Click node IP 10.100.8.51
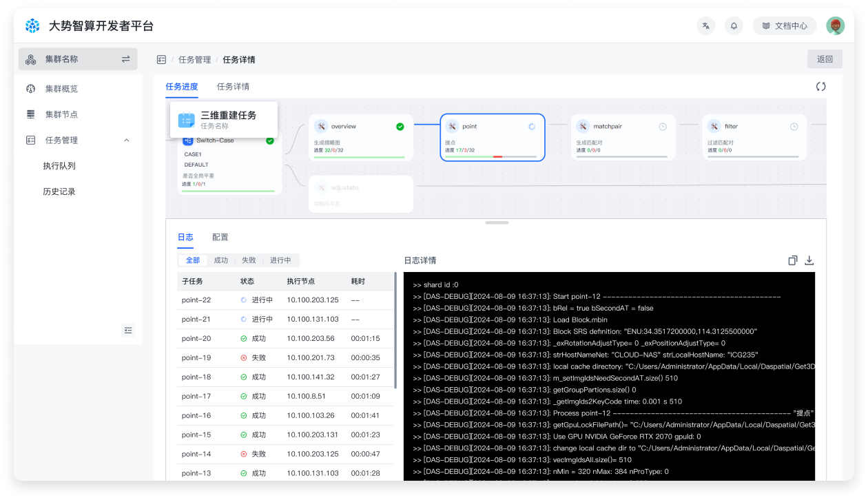The image size is (868, 500). click(x=307, y=397)
